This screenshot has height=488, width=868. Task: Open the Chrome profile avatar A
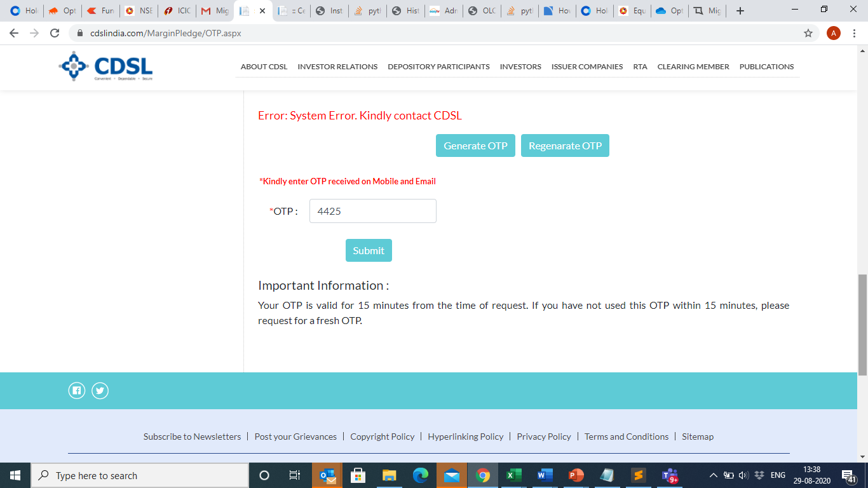pyautogui.click(x=834, y=33)
